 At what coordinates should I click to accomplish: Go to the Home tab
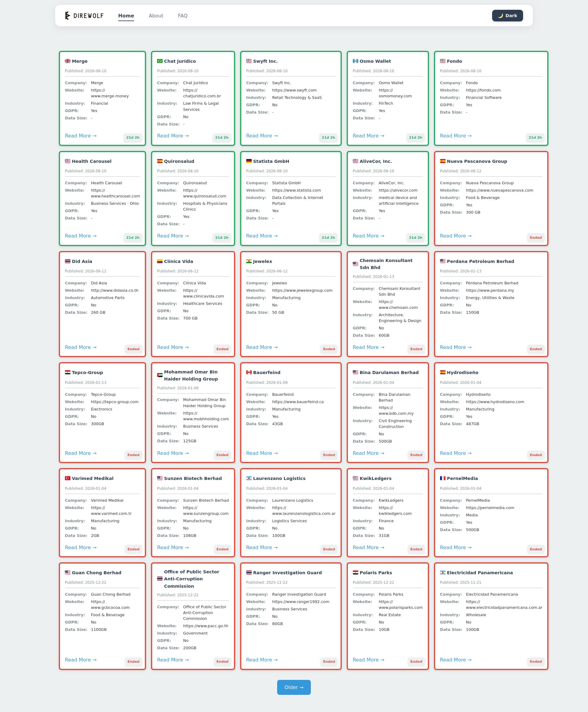[126, 16]
